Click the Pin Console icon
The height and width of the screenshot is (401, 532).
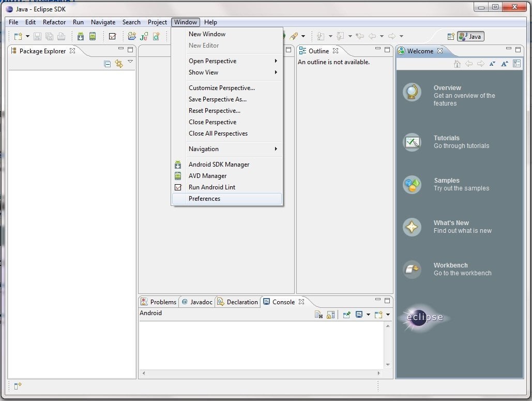(346, 315)
